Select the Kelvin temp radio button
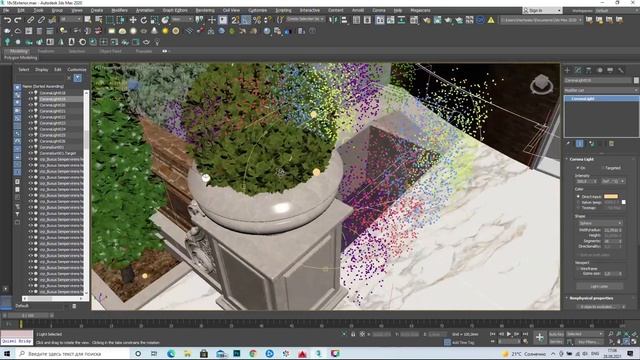640x360 pixels. pos(578,202)
